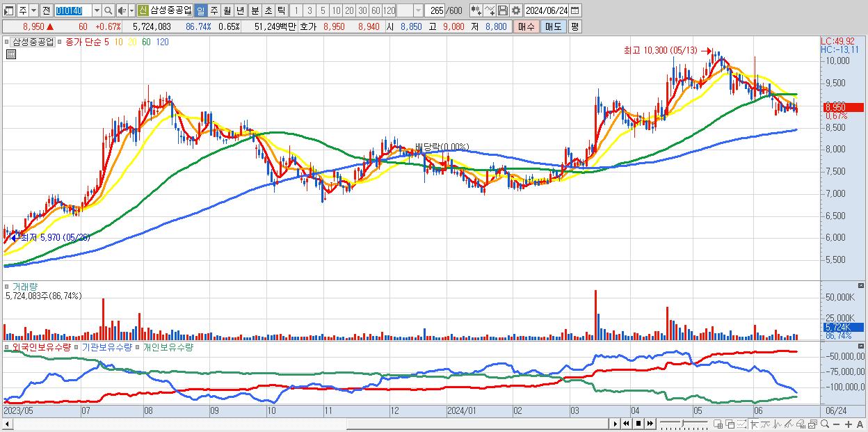Click the 기관보유수량 legend label
868x432 pixels.
point(106,346)
